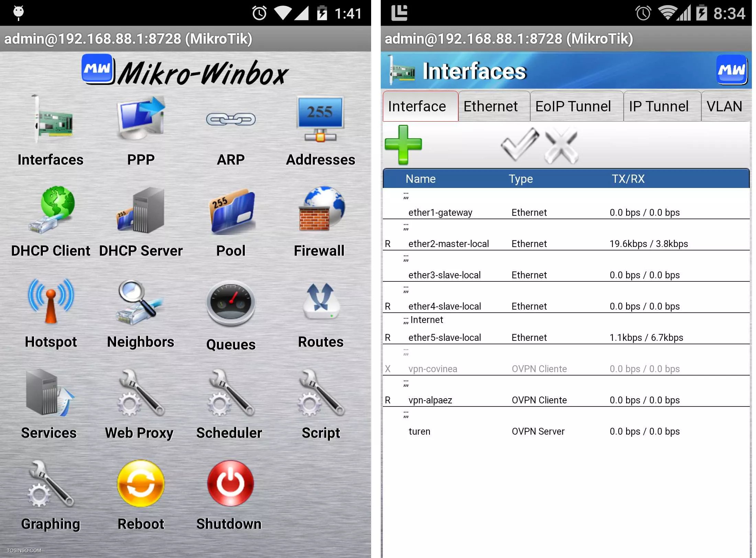Open the Hotspot antenna icon
This screenshot has width=756, height=558.
pos(51,301)
